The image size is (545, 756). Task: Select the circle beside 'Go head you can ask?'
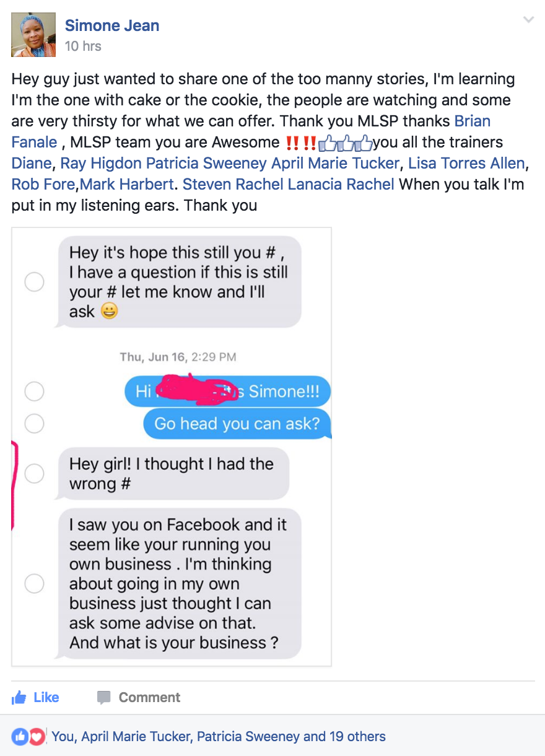point(34,423)
